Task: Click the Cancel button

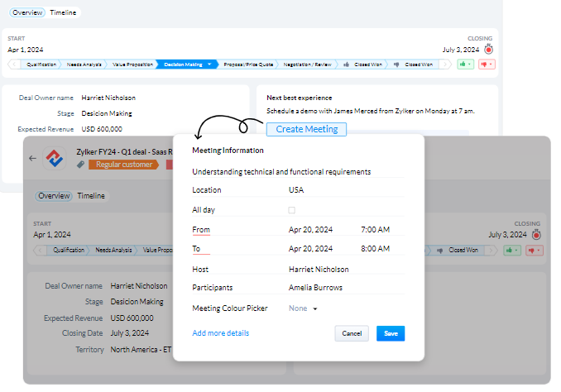Action: (x=352, y=333)
